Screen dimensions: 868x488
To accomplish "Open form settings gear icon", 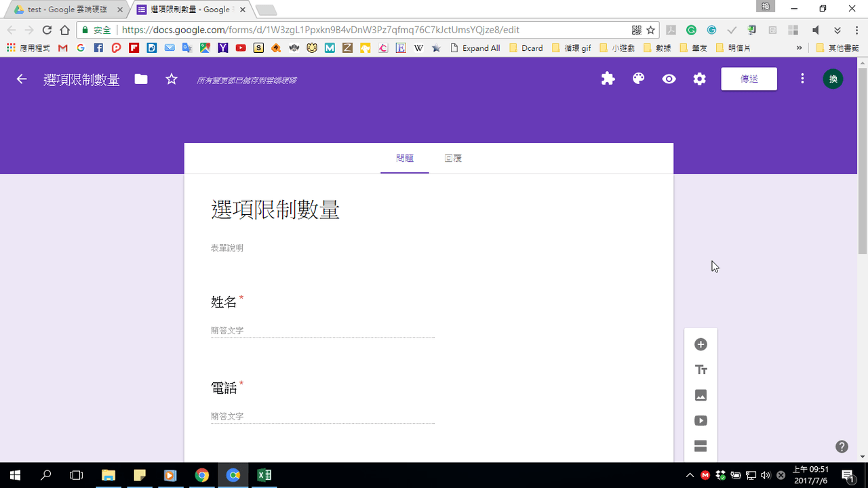I will [x=699, y=79].
